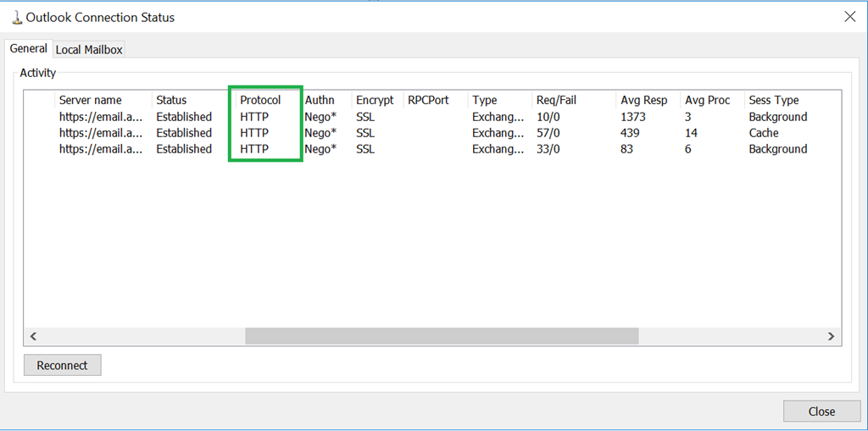Click the Reconnect button
Viewport: 868px width, 431px height.
(63, 365)
